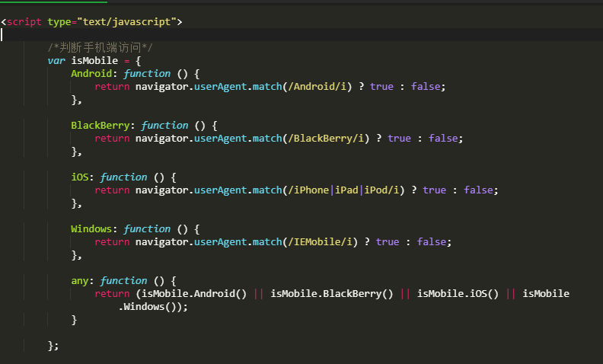The height and width of the screenshot is (364, 603).
Task: Click 'return' in the Android function
Action: click(112, 87)
